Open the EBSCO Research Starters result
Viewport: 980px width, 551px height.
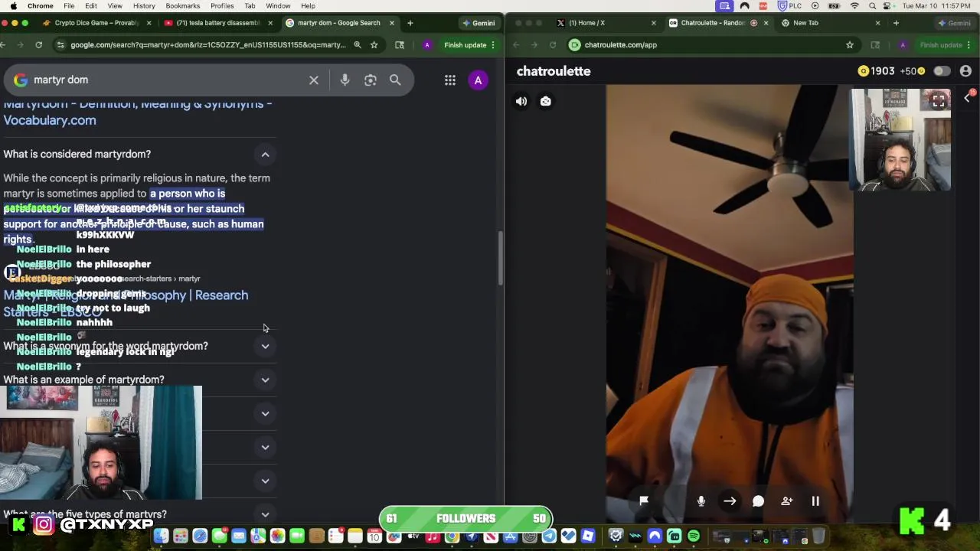tap(126, 303)
